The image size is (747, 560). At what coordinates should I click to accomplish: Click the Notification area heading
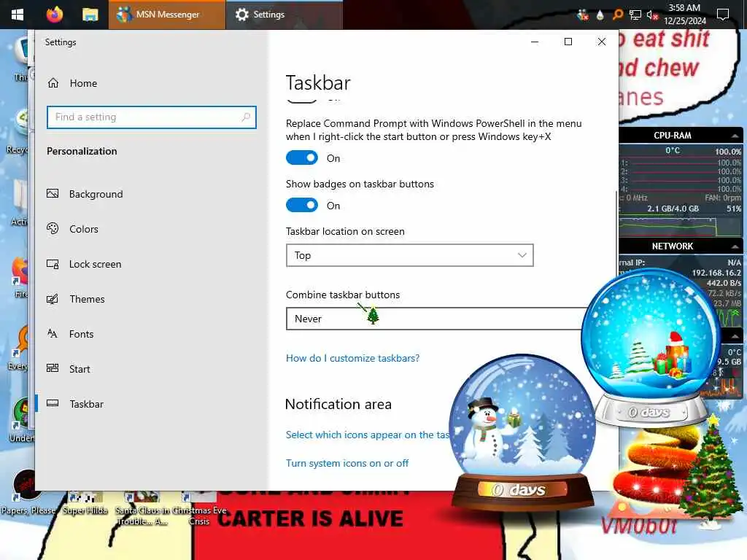pos(338,404)
